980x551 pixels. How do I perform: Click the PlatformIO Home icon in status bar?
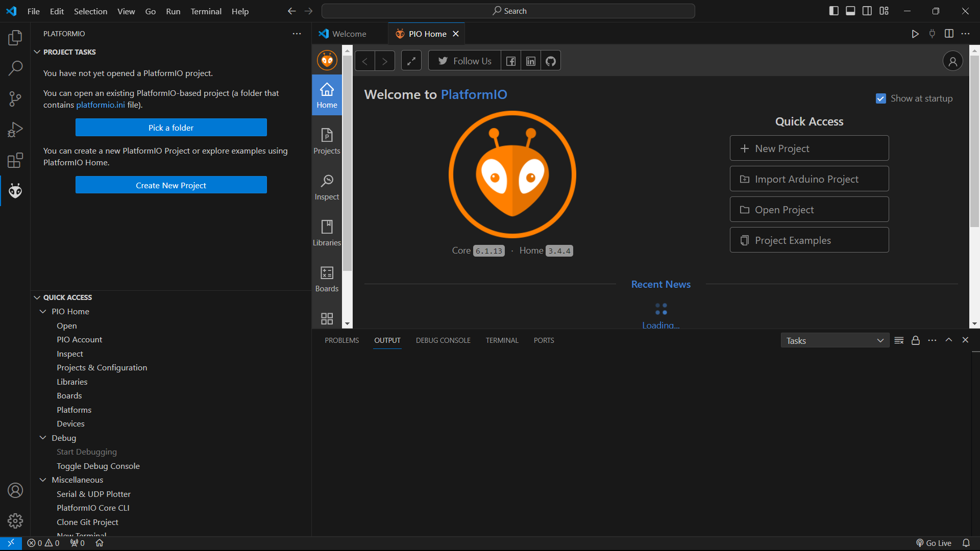point(100,543)
